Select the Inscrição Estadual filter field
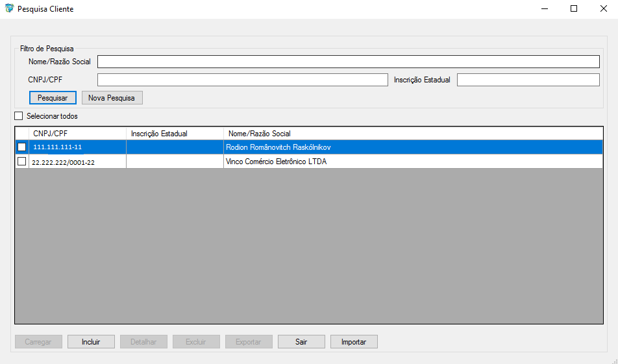The width and height of the screenshot is (618, 364). 528,80
